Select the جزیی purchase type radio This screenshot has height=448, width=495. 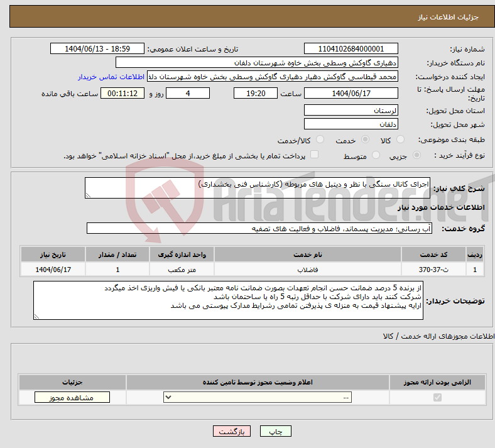pyautogui.click(x=416, y=155)
